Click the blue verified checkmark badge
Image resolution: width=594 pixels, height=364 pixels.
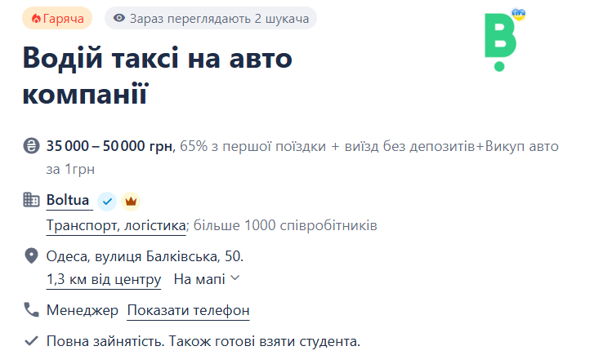pyautogui.click(x=107, y=201)
